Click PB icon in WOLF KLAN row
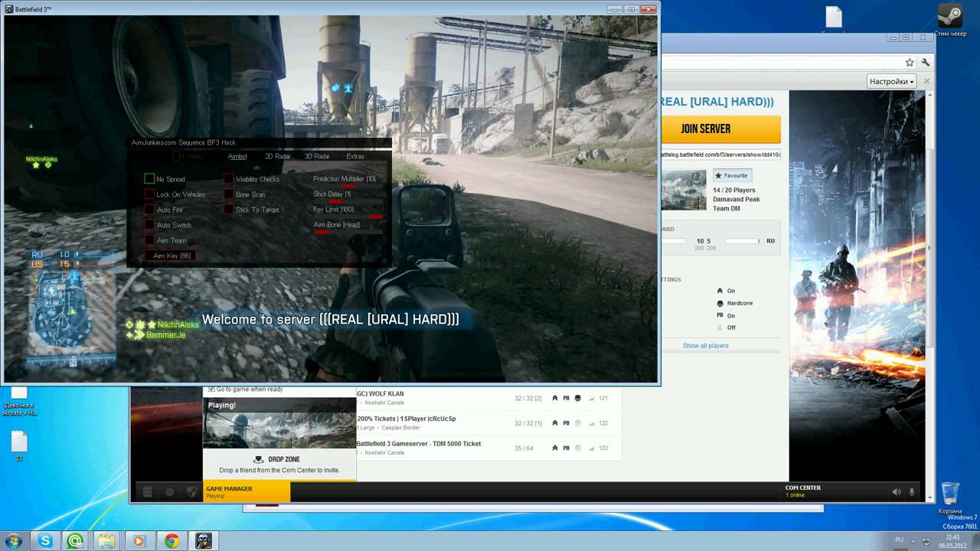The image size is (980, 551). 567,398
